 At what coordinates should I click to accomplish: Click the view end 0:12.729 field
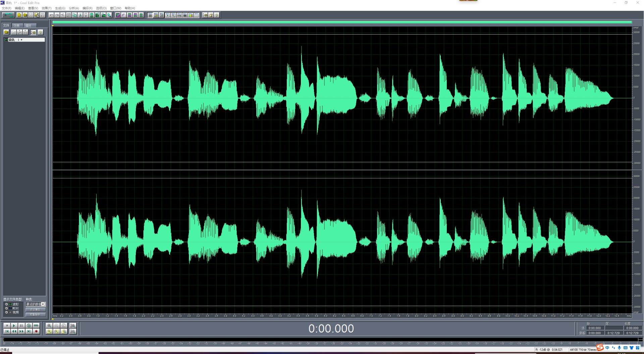click(613, 333)
